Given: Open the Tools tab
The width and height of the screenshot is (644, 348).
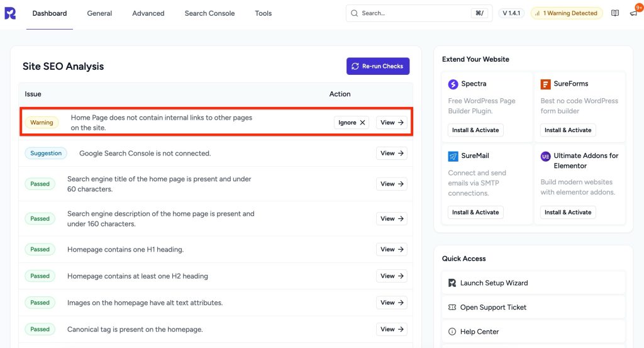Looking at the screenshot, I should pyautogui.click(x=264, y=13).
